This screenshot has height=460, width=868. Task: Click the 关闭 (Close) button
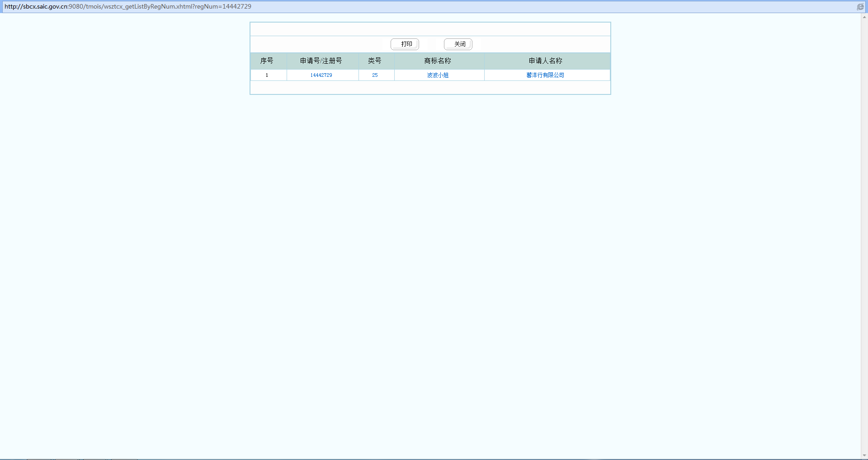pos(458,44)
